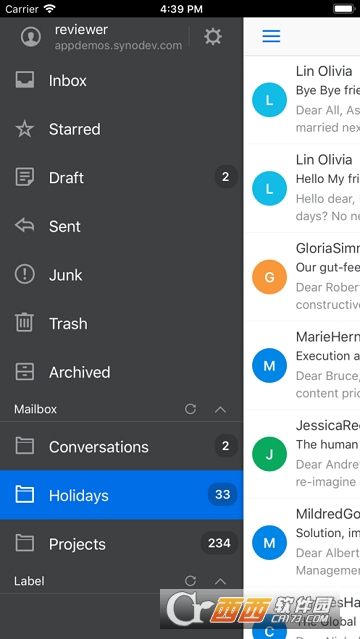The height and width of the screenshot is (639, 360).
Task: Tap the Holidays count badge 33
Action: 223,494
